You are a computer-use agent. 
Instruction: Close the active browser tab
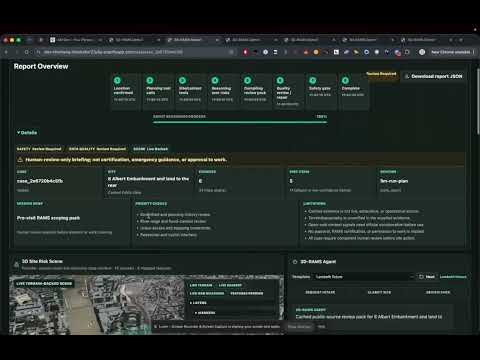pyautogui.click(x=217, y=40)
